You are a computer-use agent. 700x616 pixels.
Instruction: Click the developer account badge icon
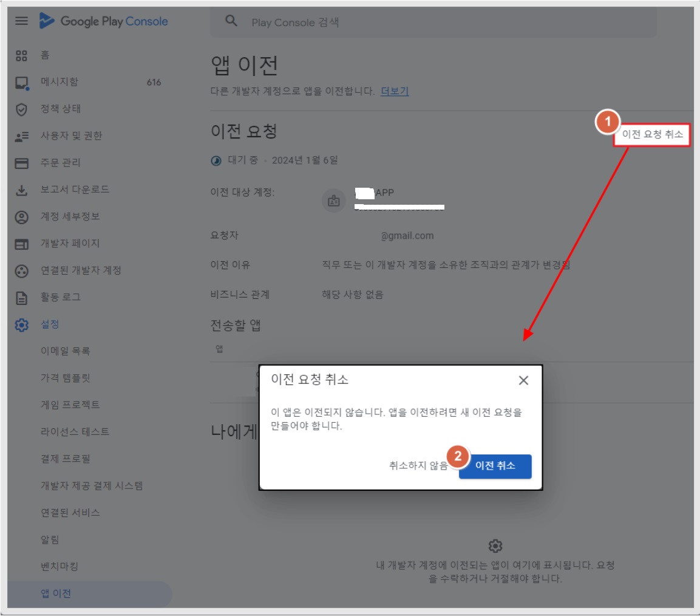tap(333, 200)
